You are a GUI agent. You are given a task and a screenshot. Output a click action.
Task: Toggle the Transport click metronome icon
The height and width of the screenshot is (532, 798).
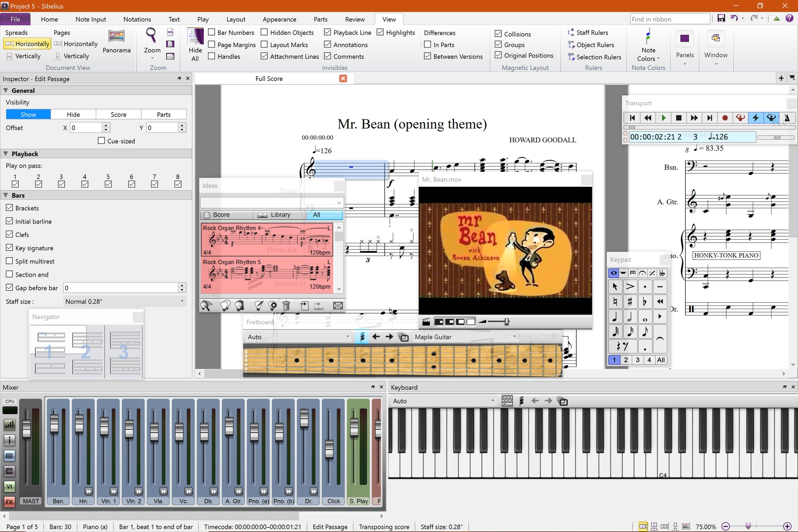tap(787, 118)
